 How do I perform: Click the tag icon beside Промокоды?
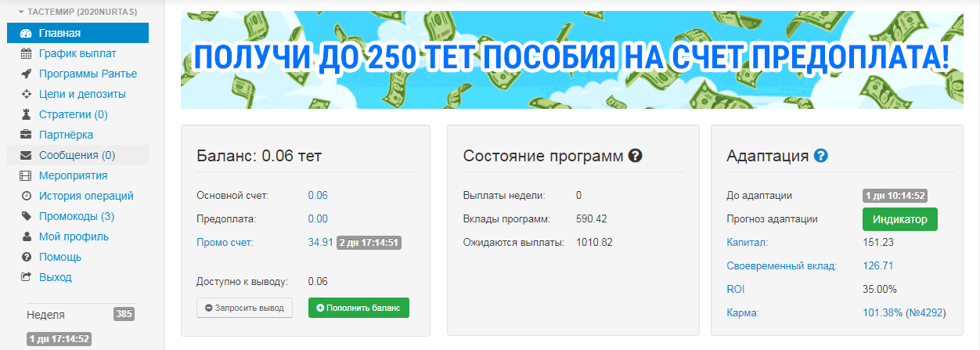pos(26,216)
